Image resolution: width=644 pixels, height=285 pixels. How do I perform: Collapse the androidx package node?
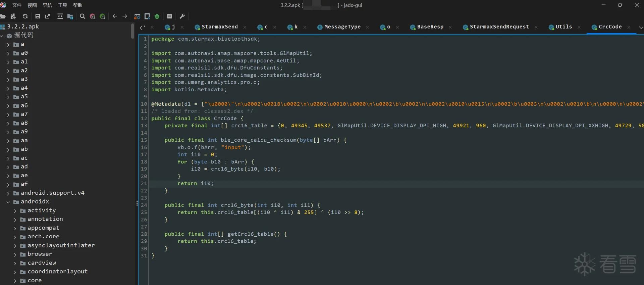point(8,202)
